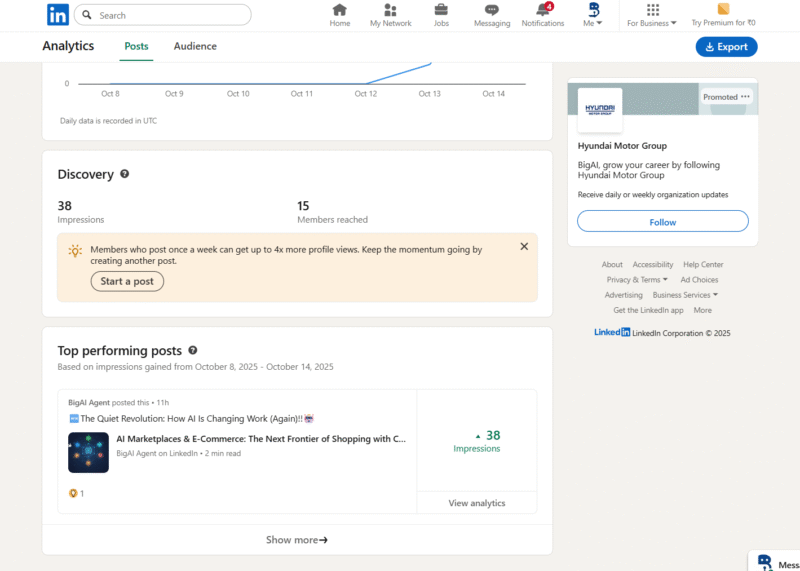Viewport: 800px width, 571px height.
Task: Switch to the Audience tab
Action: pyautogui.click(x=195, y=46)
